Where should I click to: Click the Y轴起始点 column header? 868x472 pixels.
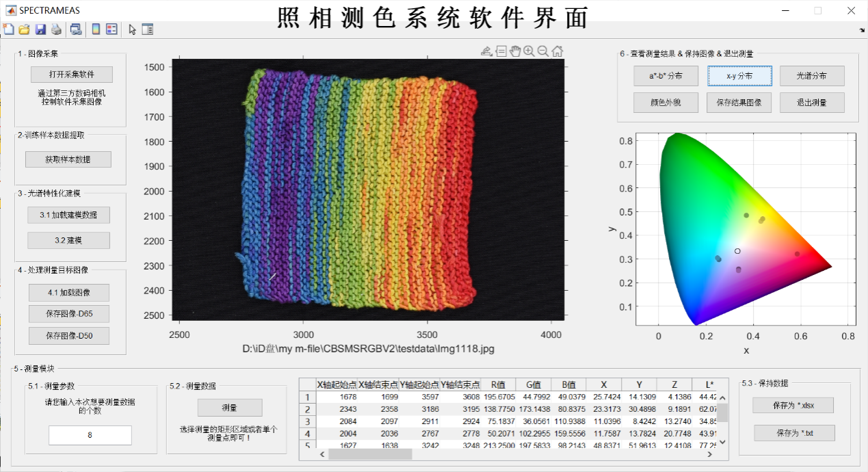pos(420,384)
